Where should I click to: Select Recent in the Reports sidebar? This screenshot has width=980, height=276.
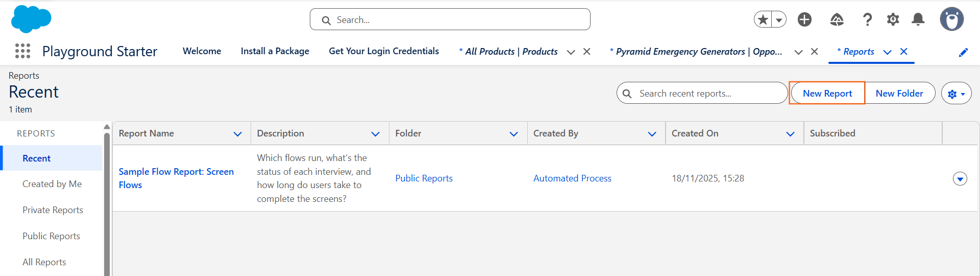[x=52, y=158]
